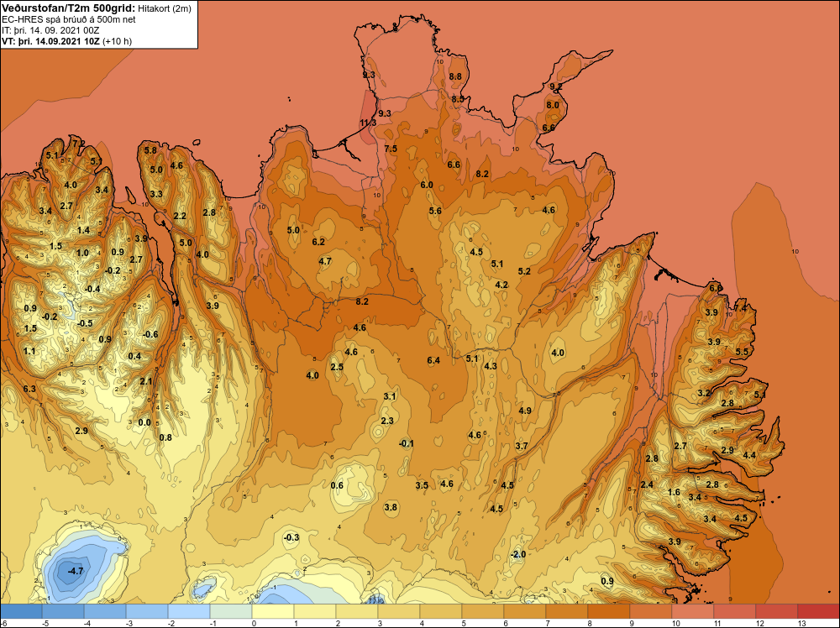This screenshot has height=628, width=840.
Task: Click the 3.3 temperature value
Action: tap(156, 194)
